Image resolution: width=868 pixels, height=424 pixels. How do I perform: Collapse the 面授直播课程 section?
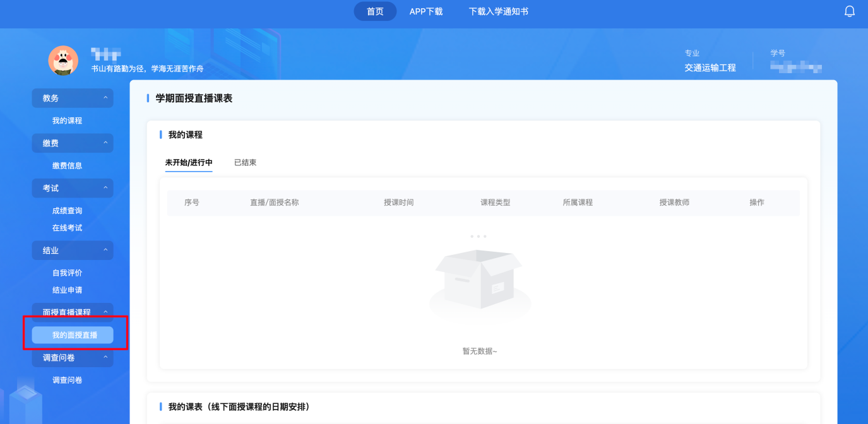point(73,312)
